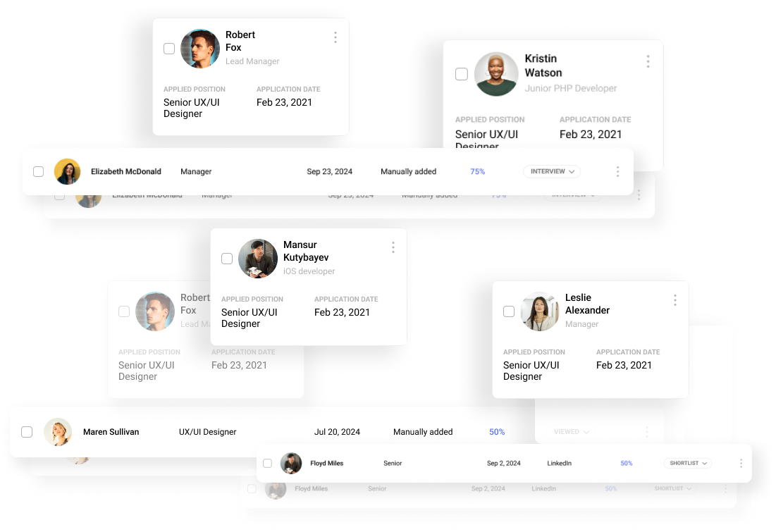Open Mansur Kutybayev's card options menu
The image size is (776, 532).
pyautogui.click(x=393, y=247)
